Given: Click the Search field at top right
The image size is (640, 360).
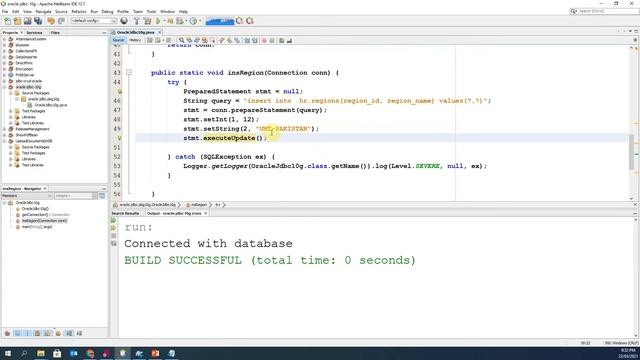Looking at the screenshot, I should (604, 11).
